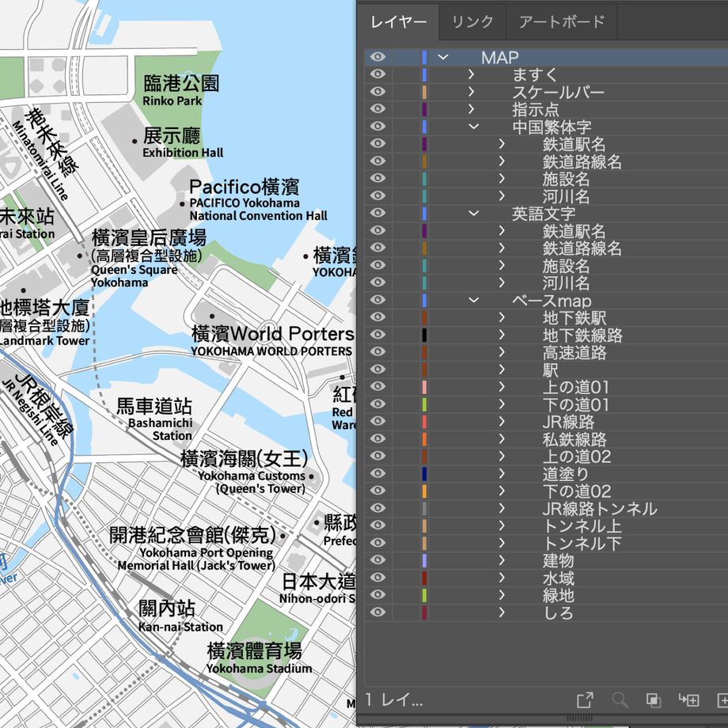
Task: Select the JR線路トンネル layer name
Action: pos(599,508)
